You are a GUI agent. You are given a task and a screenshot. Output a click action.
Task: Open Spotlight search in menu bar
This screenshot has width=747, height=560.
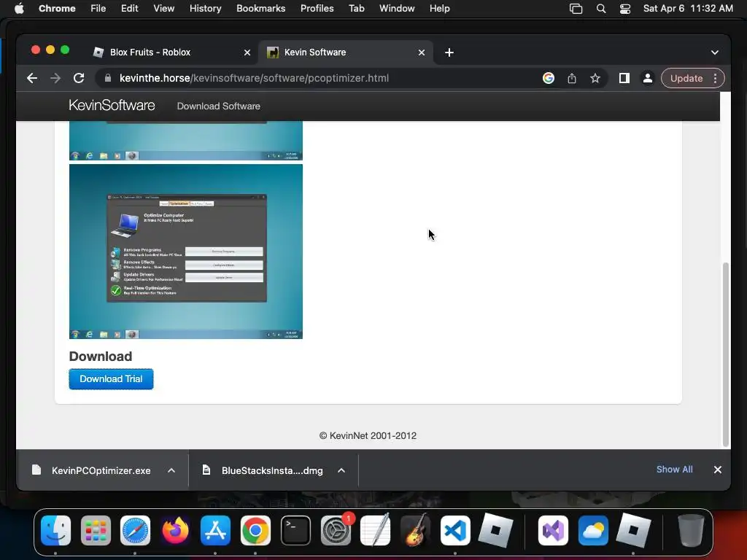[x=601, y=9]
